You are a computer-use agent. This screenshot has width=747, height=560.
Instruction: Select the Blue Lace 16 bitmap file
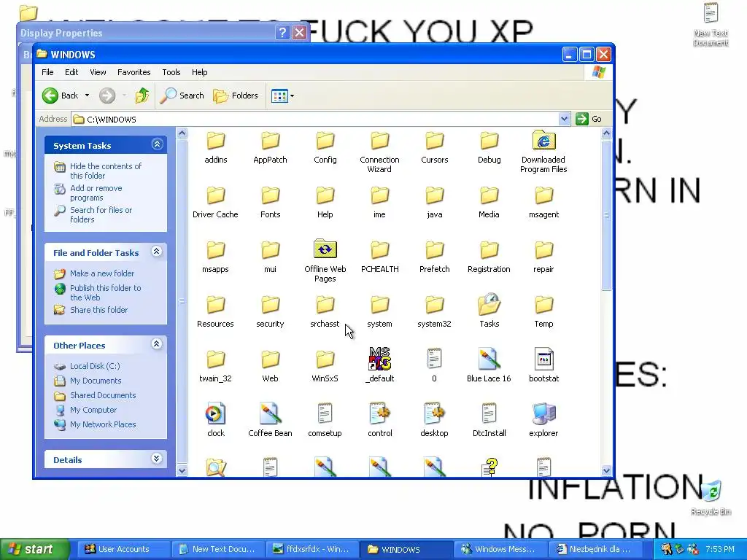tap(489, 366)
